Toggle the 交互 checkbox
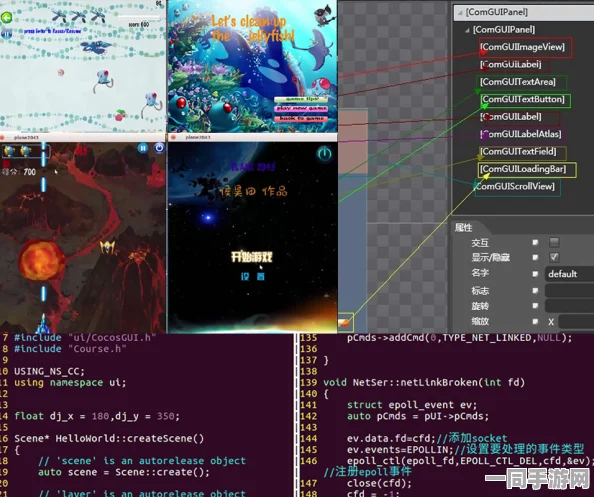594x497 pixels. coord(554,242)
